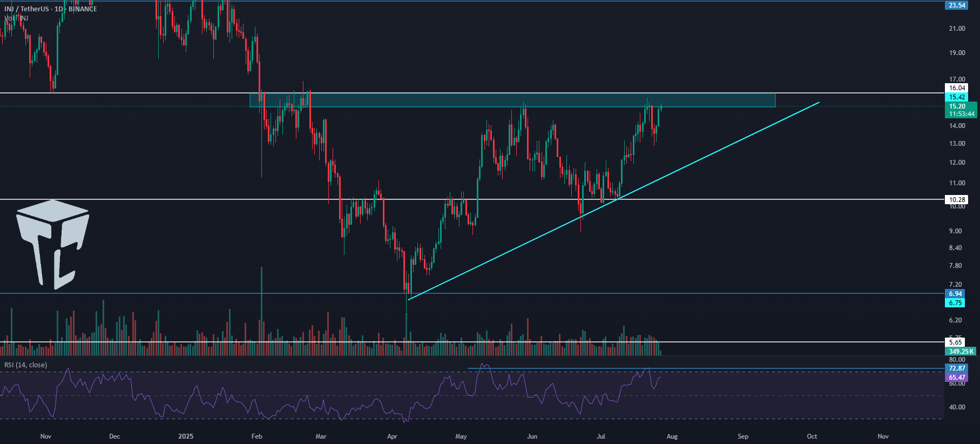Image resolution: width=980 pixels, height=444 pixels.
Task: Select the RSI 65.47 value label
Action: coord(957,378)
